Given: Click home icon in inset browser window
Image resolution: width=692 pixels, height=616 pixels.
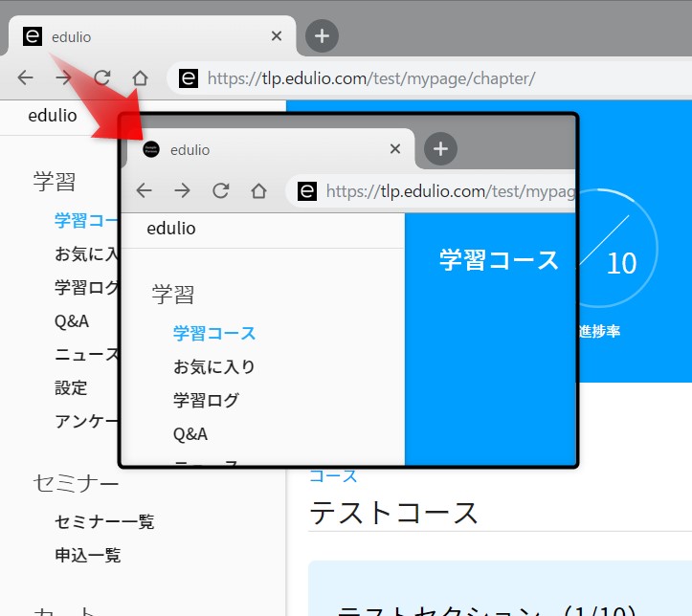Looking at the screenshot, I should 258,190.
